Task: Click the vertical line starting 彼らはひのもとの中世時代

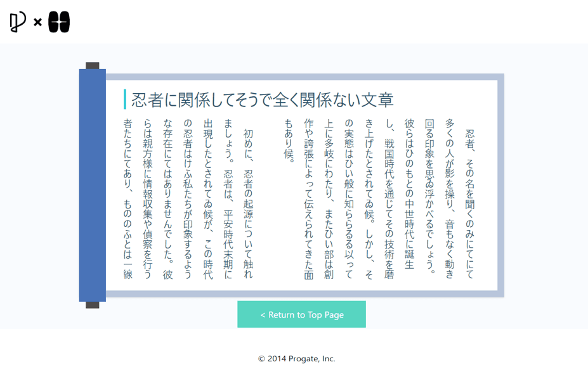Action: tap(409, 194)
